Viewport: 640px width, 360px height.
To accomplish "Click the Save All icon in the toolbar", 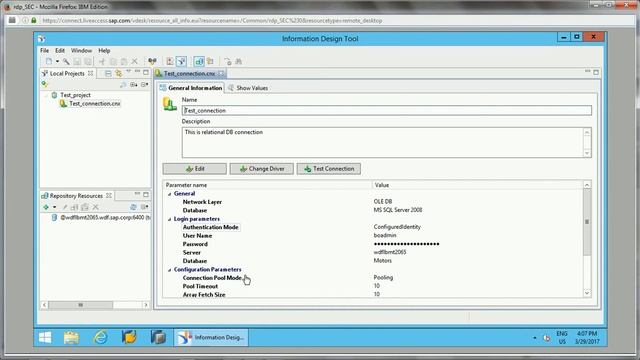I will click(87, 62).
